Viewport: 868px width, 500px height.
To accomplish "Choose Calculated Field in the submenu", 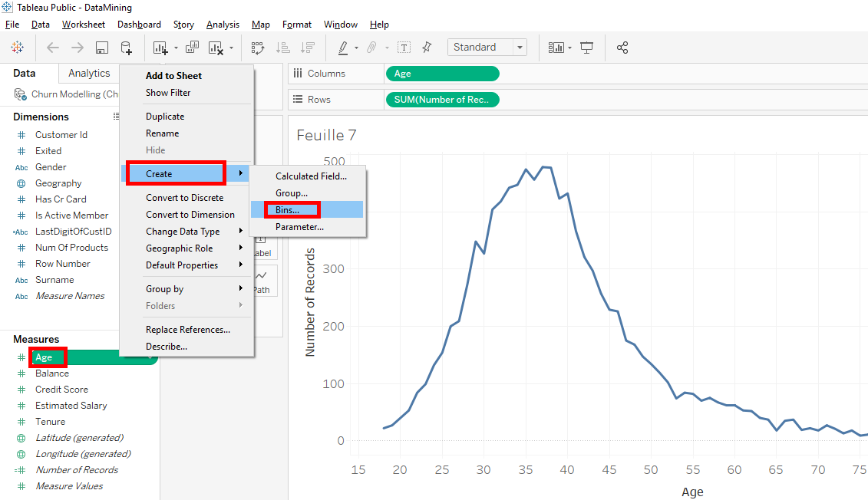I will 311,176.
